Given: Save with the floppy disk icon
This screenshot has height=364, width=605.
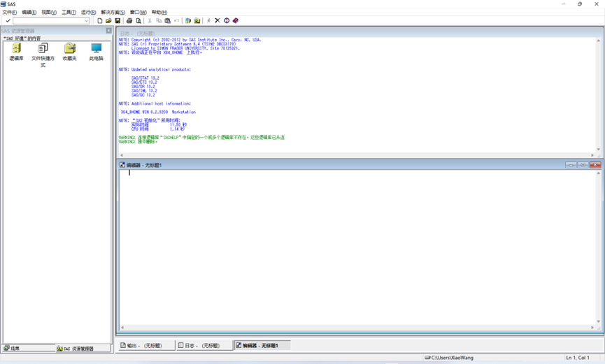Looking at the screenshot, I should point(118,20).
